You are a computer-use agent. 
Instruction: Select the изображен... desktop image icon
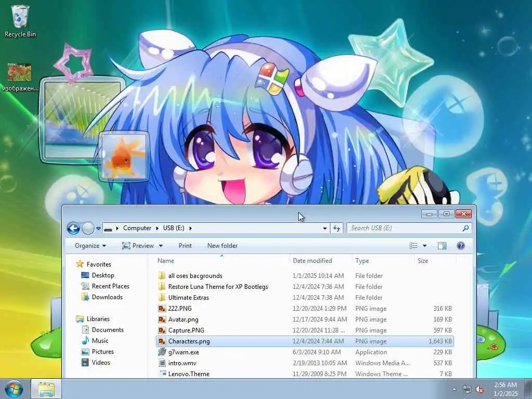[x=20, y=77]
